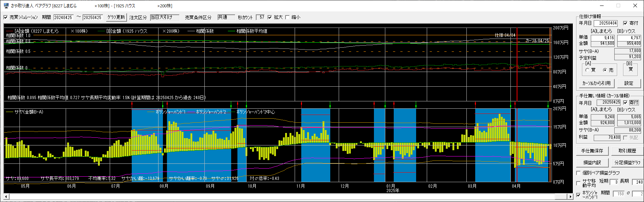
Task: Click the 短期 moving average field showing 3
Action: (614, 182)
